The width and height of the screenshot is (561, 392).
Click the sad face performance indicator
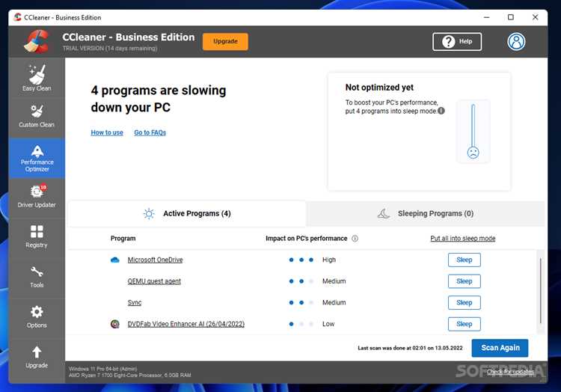click(x=473, y=153)
